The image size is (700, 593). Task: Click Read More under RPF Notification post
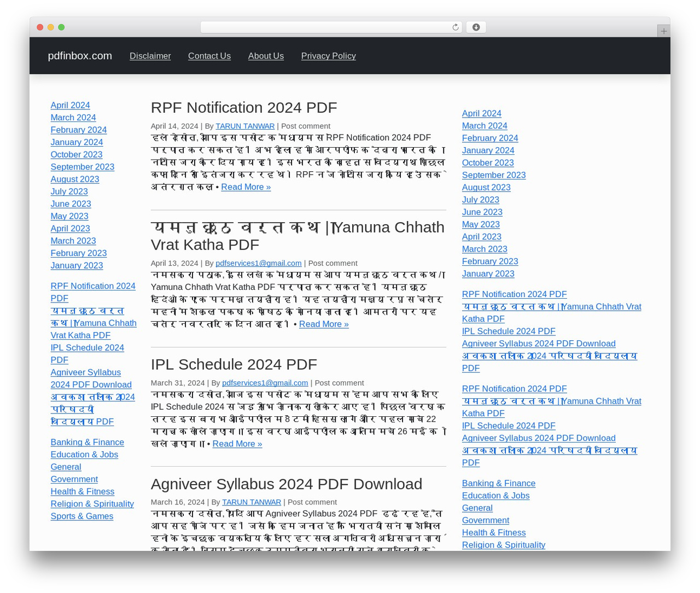tap(246, 187)
